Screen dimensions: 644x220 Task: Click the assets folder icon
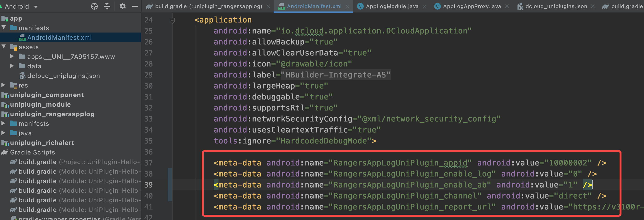coord(13,47)
